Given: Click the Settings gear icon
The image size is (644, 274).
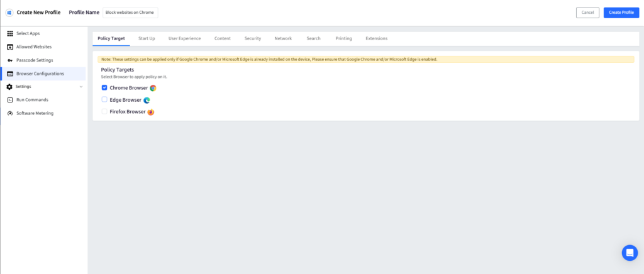Looking at the screenshot, I should (9, 87).
